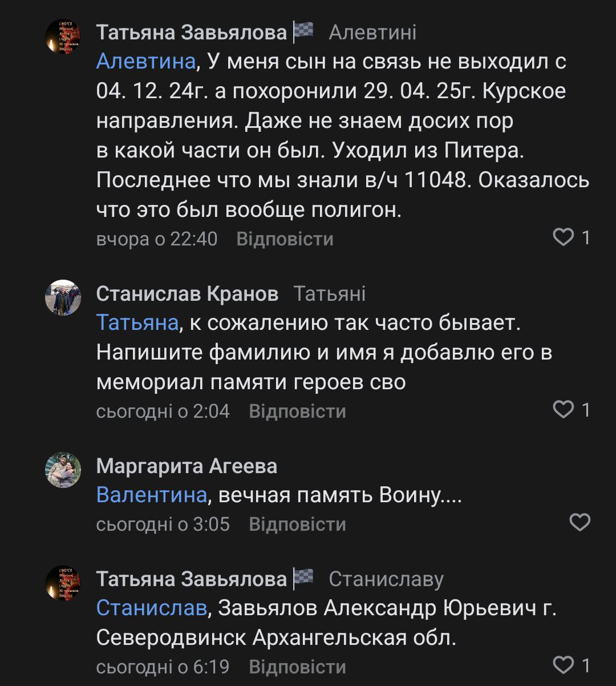Like Маргарита Агеева's comment
Screen dimensions: 616x686
tap(580, 522)
